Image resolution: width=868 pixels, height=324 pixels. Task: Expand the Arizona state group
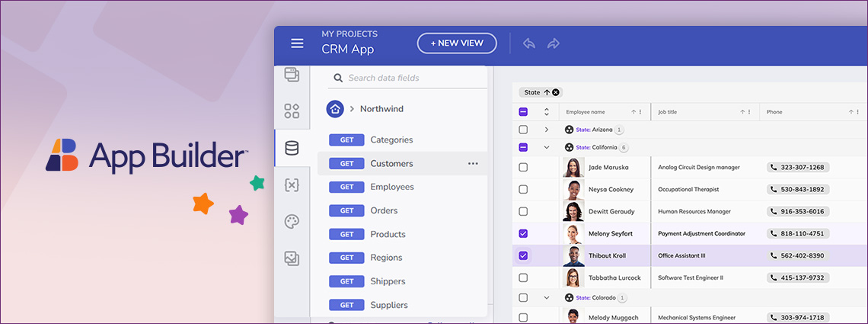[546, 130]
